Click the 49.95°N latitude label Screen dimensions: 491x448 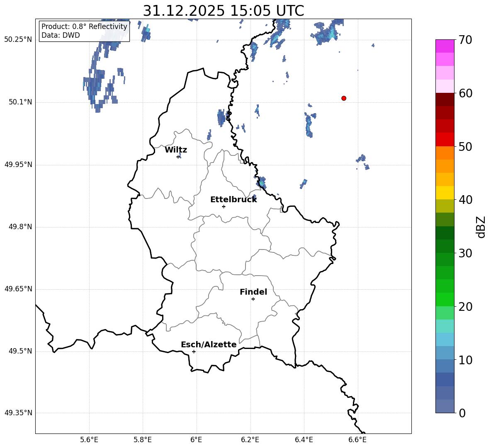coord(18,165)
